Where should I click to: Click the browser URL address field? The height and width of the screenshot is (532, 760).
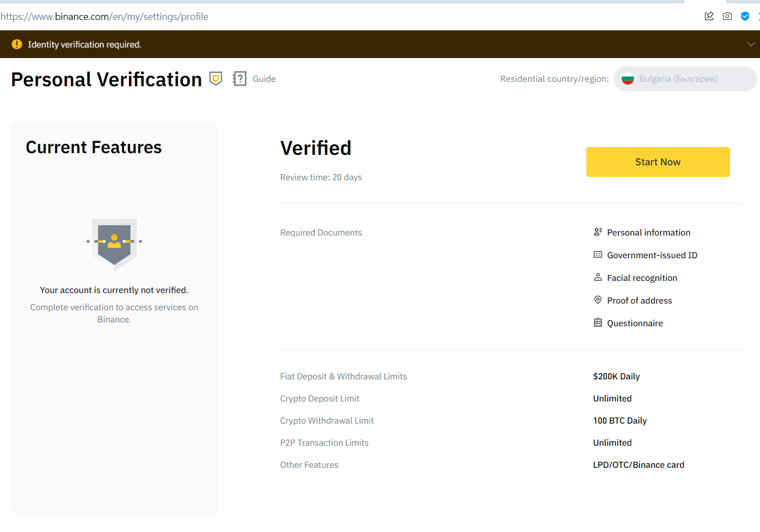click(332, 17)
